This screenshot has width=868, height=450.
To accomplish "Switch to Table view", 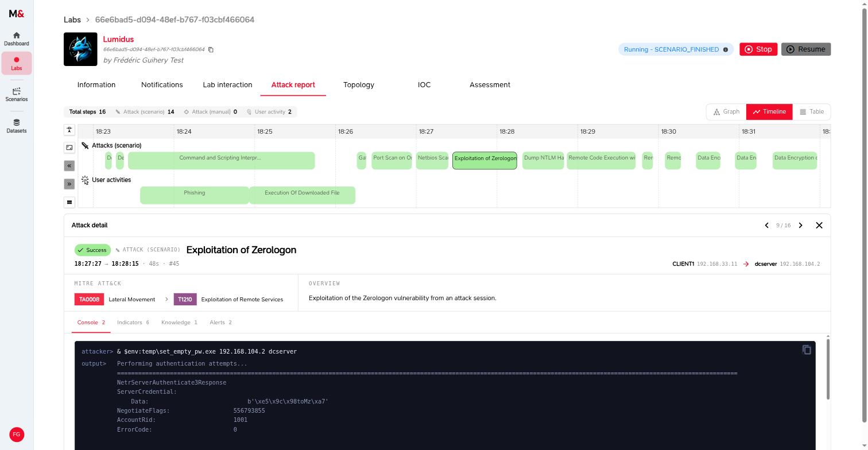I will pyautogui.click(x=812, y=112).
